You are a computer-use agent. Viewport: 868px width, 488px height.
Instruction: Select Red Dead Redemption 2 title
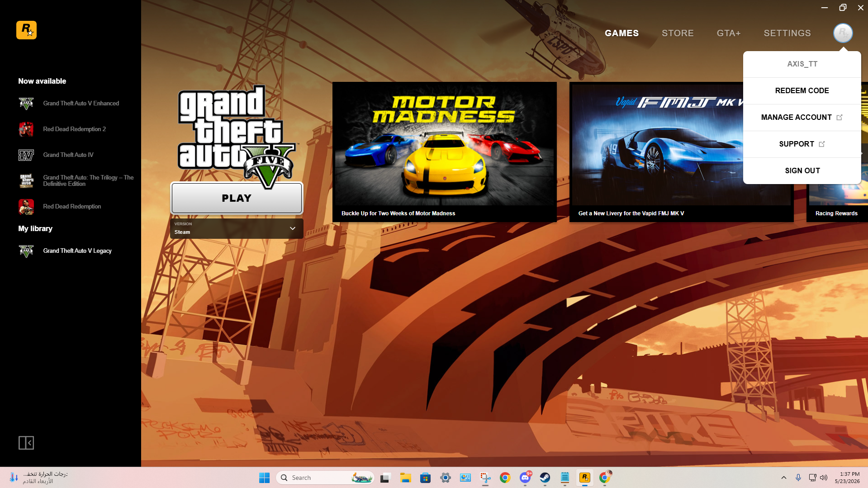pyautogui.click(x=74, y=129)
